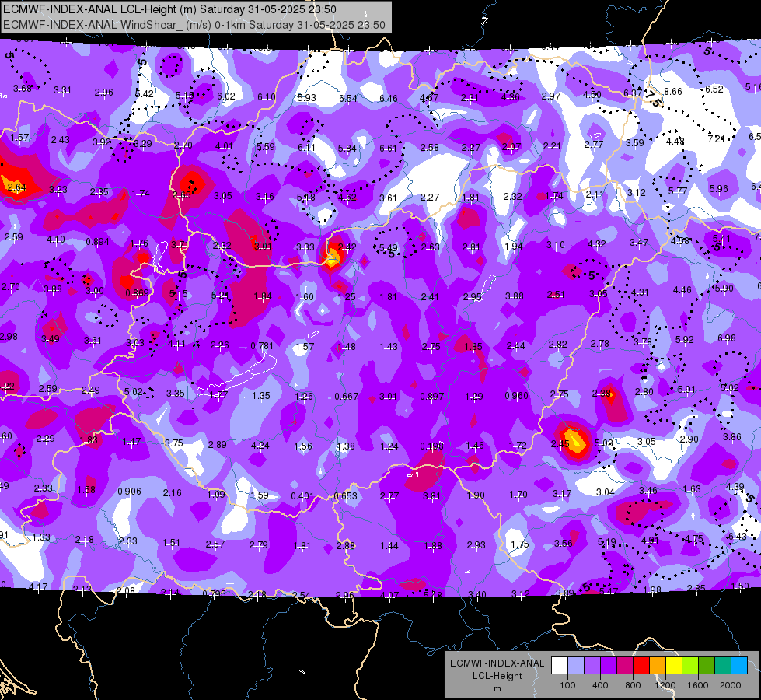Click the wind shear value 0.897
The width and height of the screenshot is (761, 700).
coord(432,397)
